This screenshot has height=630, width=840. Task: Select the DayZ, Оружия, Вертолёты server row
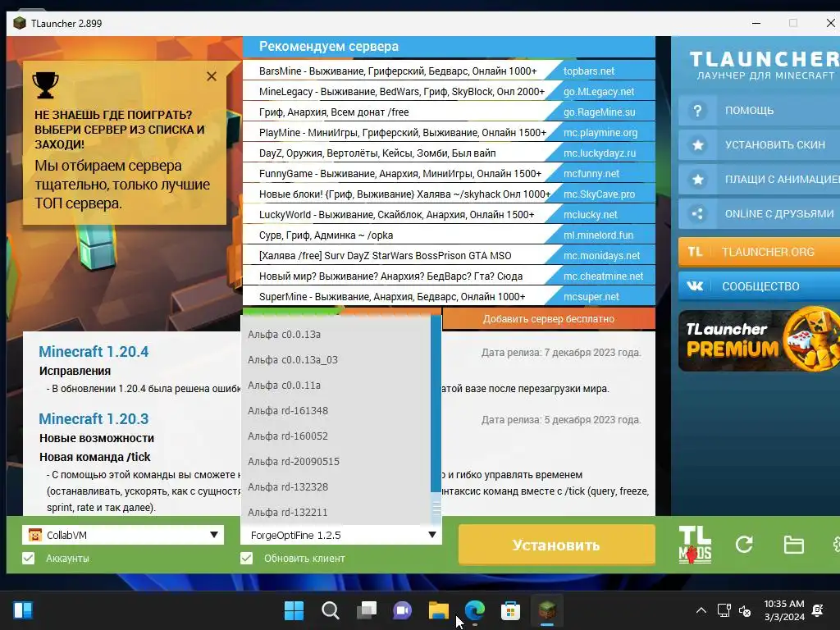tap(449, 153)
